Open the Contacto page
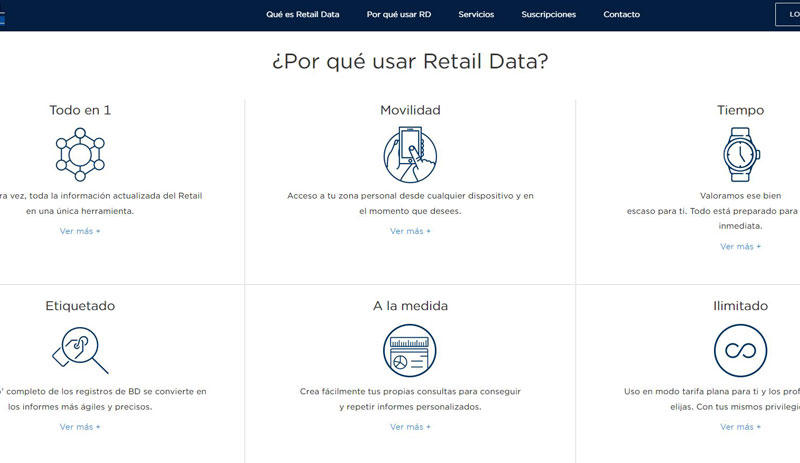This screenshot has width=800, height=463. [x=621, y=14]
